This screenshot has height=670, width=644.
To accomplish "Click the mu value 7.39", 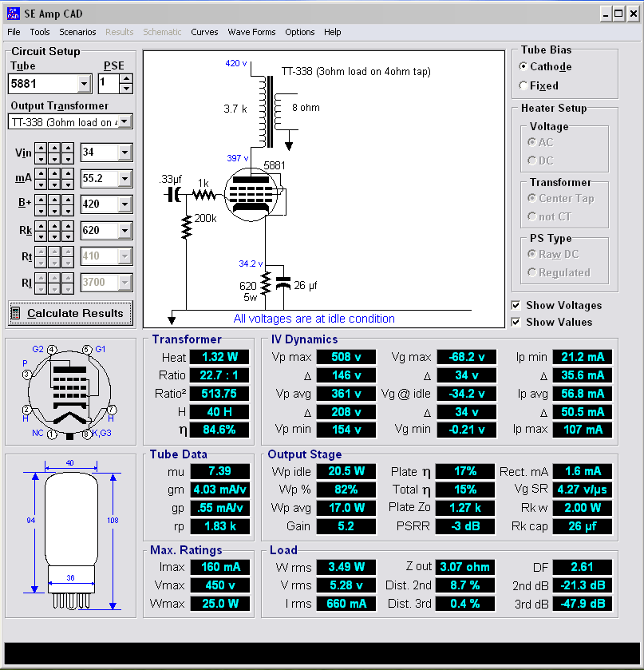I will 219,471.
